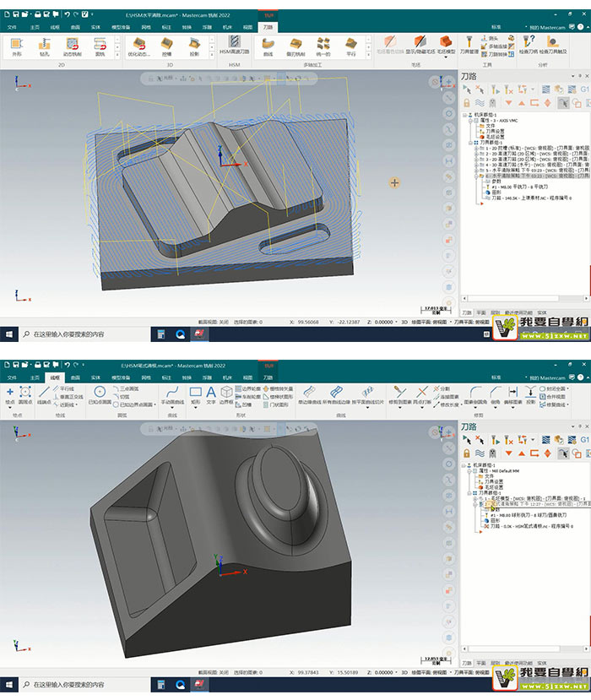Screen dimensions: 591x700
Task: Collapse 机床群组-1 node in top window tree
Action: 464,115
